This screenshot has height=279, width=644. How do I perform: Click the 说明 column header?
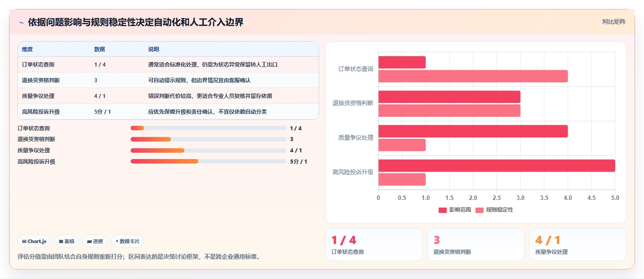click(x=153, y=49)
